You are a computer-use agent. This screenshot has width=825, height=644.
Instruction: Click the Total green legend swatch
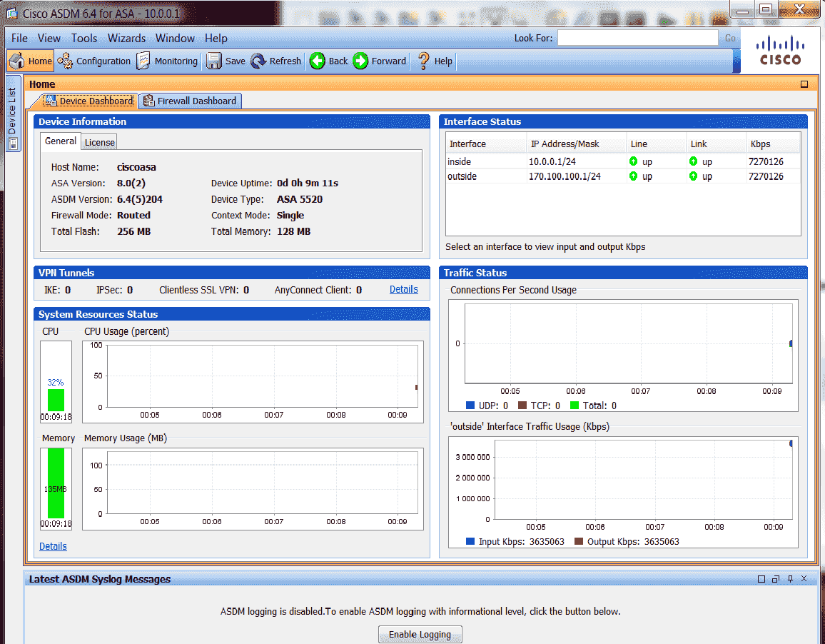(x=575, y=405)
